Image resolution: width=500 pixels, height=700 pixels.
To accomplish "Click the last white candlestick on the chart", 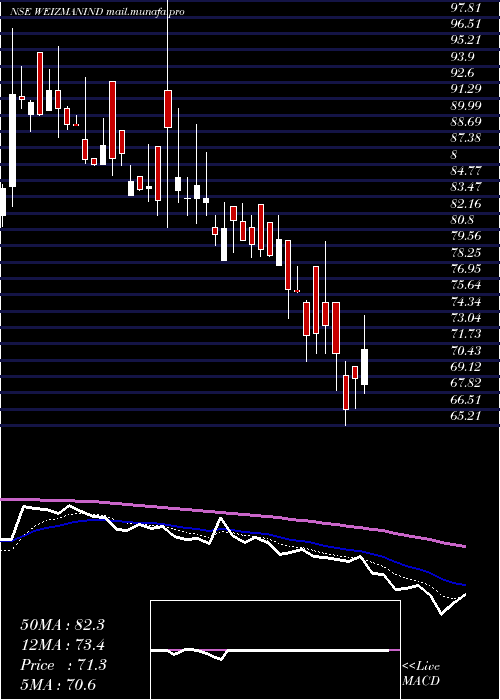I will click(x=364, y=367).
